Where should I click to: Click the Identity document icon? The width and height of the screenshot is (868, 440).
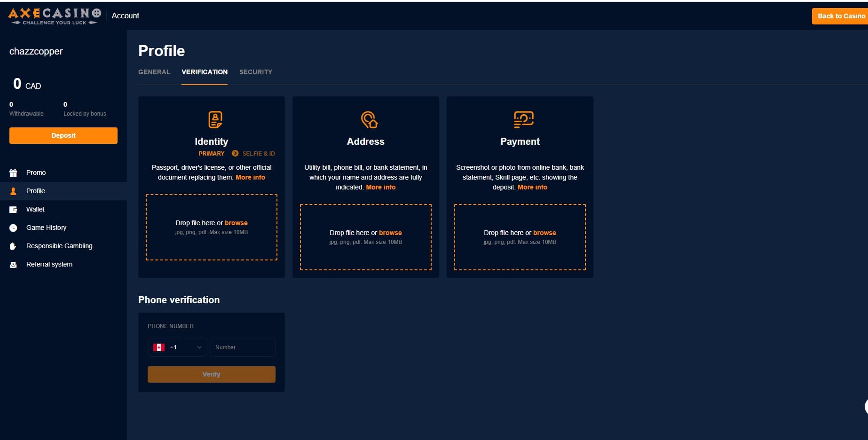pyautogui.click(x=215, y=119)
